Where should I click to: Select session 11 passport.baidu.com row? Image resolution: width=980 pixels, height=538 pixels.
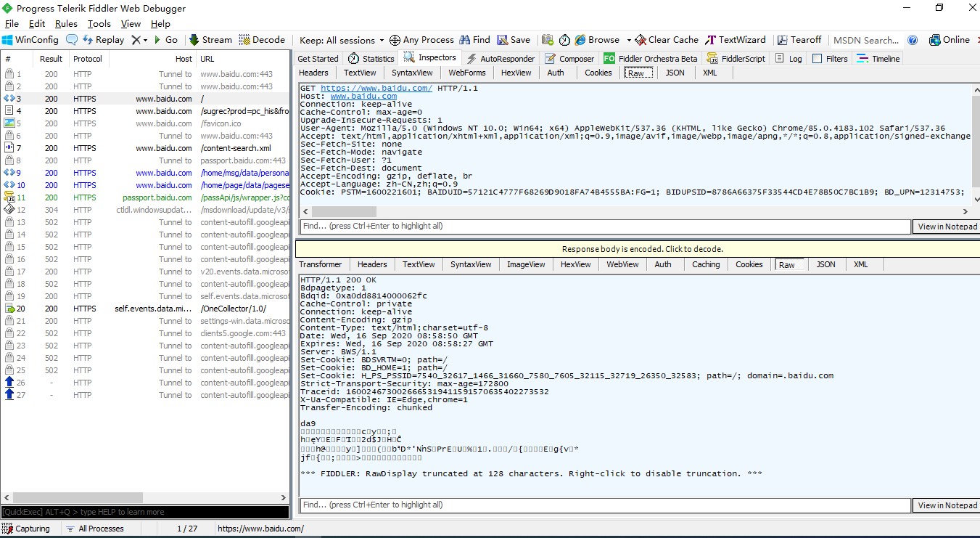click(x=145, y=197)
